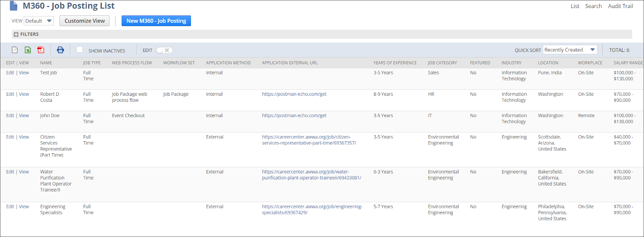The width and height of the screenshot is (644, 237).
Task: Click the plus icon beside Filters
Action: click(16, 35)
